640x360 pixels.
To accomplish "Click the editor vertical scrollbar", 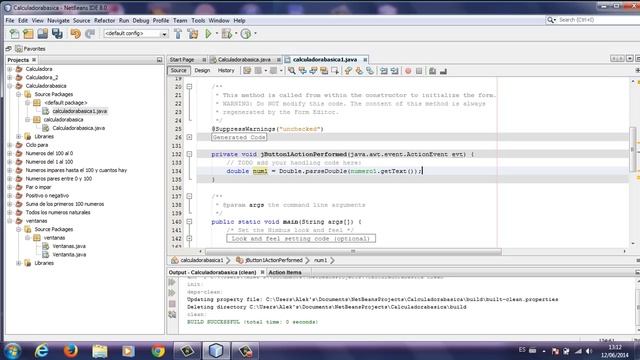I will [633, 149].
